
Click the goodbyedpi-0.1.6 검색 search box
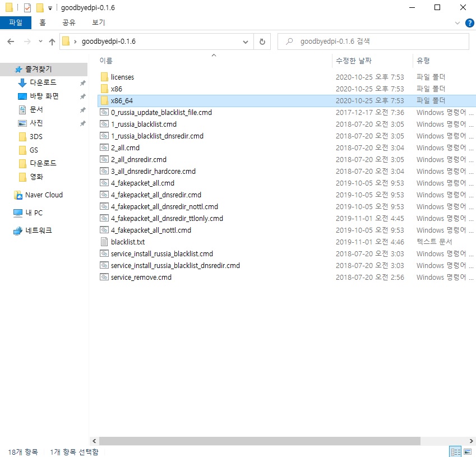[373, 41]
